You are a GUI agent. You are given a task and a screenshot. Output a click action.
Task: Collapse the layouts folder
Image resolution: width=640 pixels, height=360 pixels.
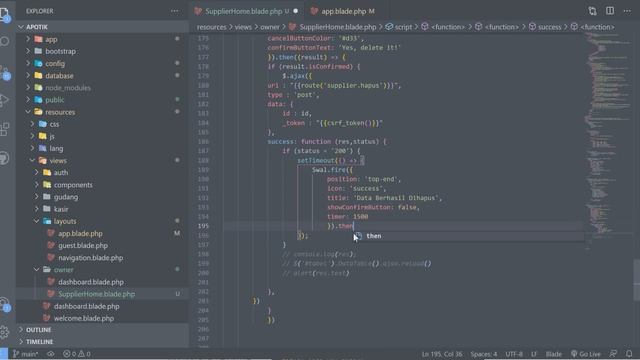pyautogui.click(x=102, y=221)
